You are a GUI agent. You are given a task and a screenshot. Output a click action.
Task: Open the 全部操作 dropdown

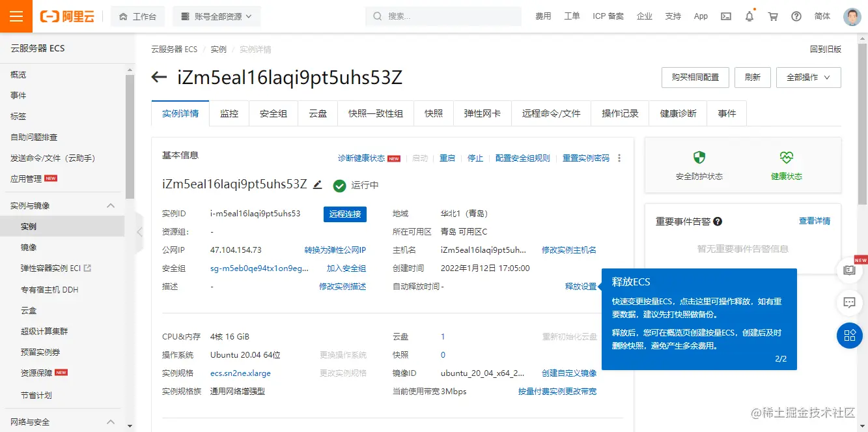808,77
